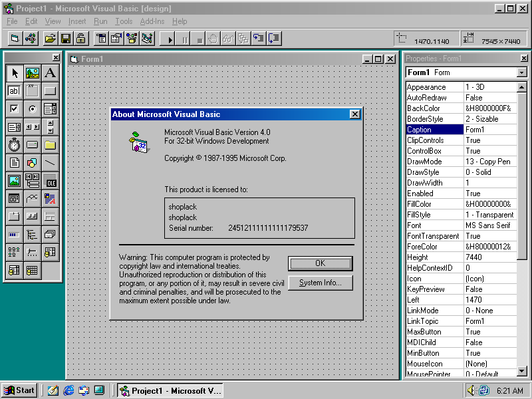
Task: Click the Properties list scroll-up arrow
Action: 522,87
